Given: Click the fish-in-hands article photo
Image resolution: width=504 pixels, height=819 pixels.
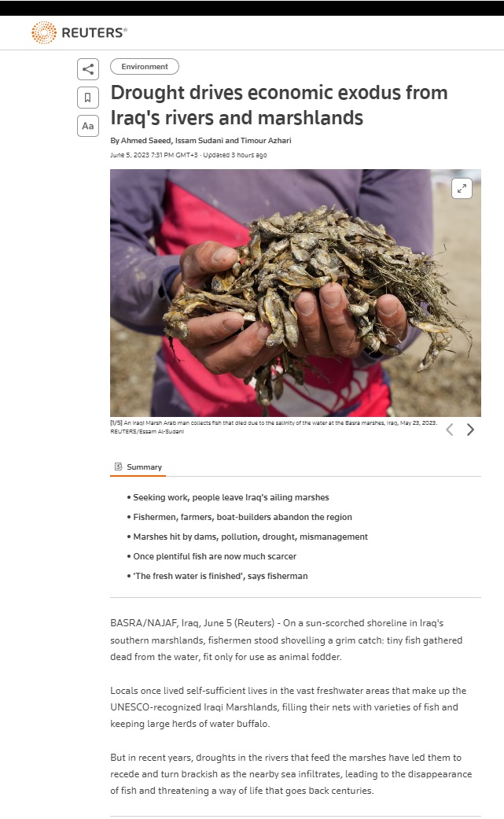Looking at the screenshot, I should click(x=296, y=293).
